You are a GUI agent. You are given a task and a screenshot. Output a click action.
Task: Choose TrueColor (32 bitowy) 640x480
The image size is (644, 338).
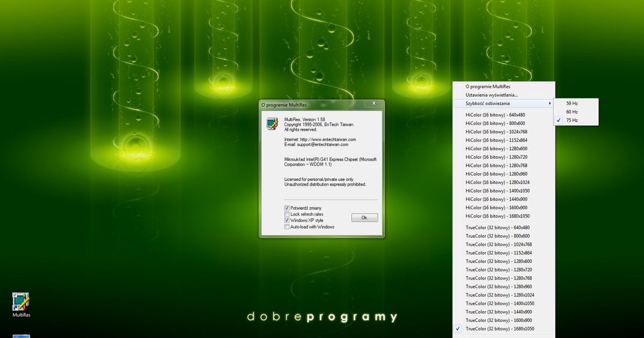pos(504,227)
